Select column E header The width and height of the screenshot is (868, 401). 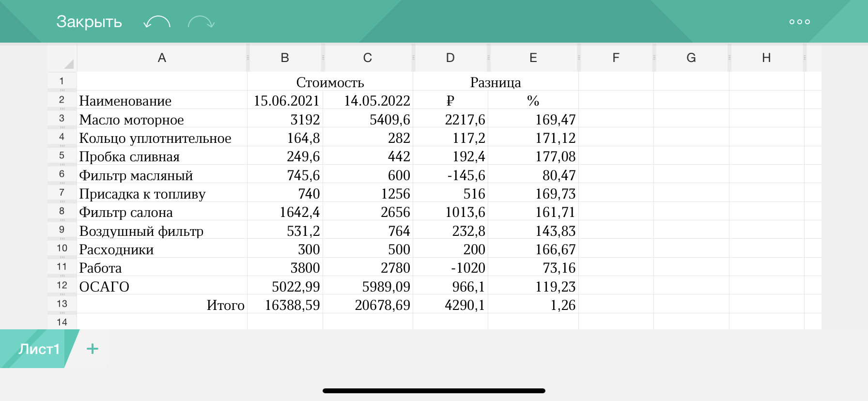click(533, 58)
